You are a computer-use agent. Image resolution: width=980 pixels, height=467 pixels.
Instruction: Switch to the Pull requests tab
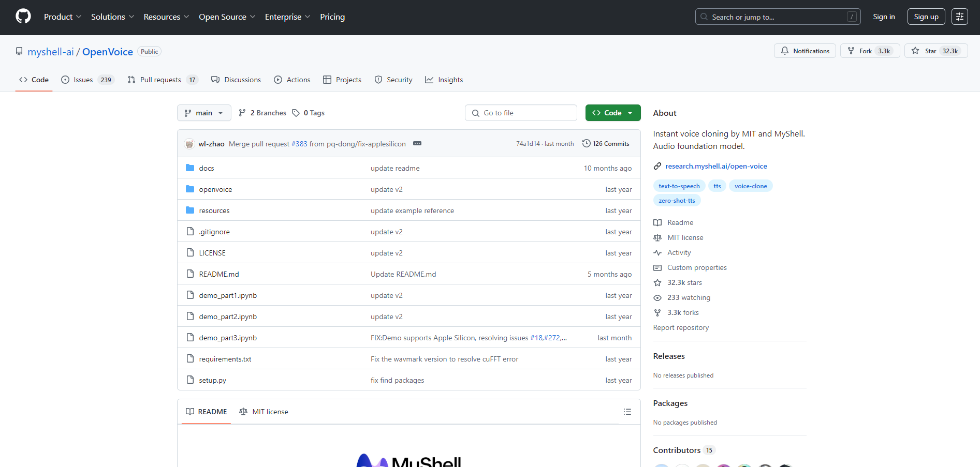pos(163,80)
